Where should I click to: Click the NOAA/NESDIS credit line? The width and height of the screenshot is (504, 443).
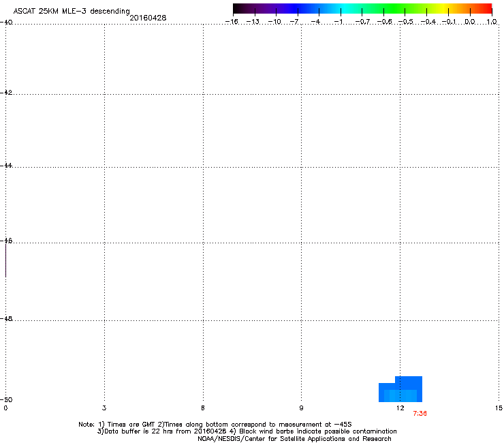[294, 439]
